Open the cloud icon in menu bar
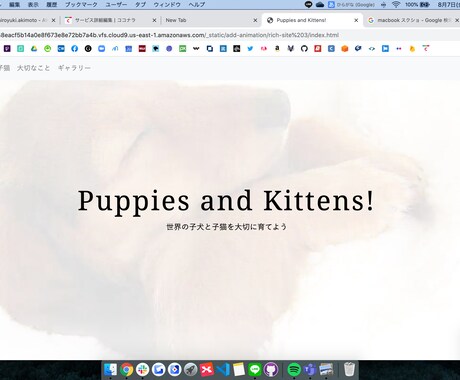The image size is (460, 380). (320, 4)
